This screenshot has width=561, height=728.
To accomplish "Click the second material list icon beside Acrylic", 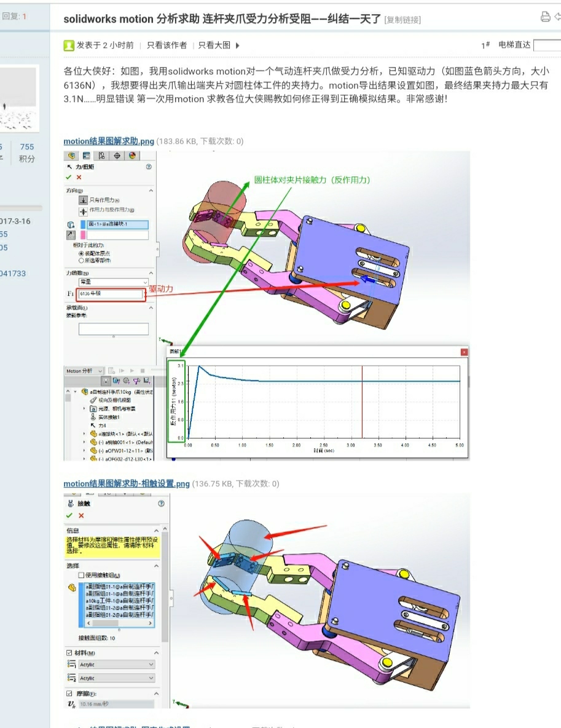I will [x=71, y=678].
